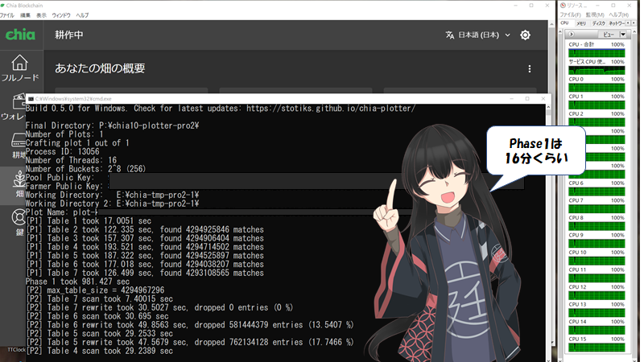The width and height of the screenshot is (644, 362).
Task: Click the cmd window vertical scrollbar
Action: tap(548, 232)
